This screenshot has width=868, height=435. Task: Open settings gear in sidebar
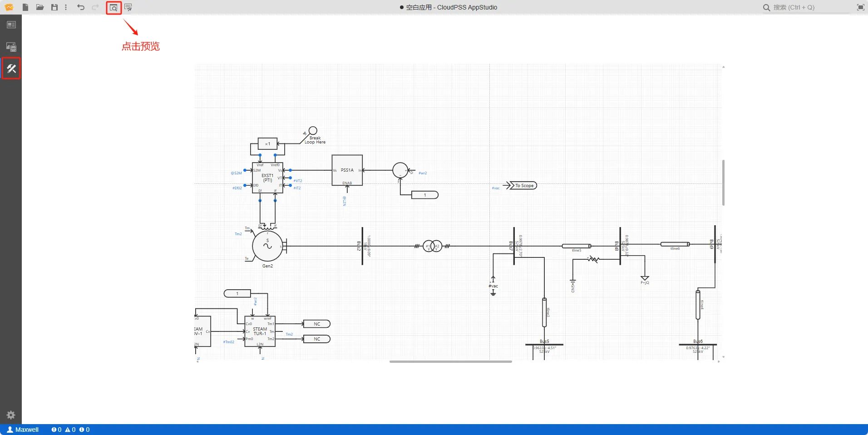11,415
